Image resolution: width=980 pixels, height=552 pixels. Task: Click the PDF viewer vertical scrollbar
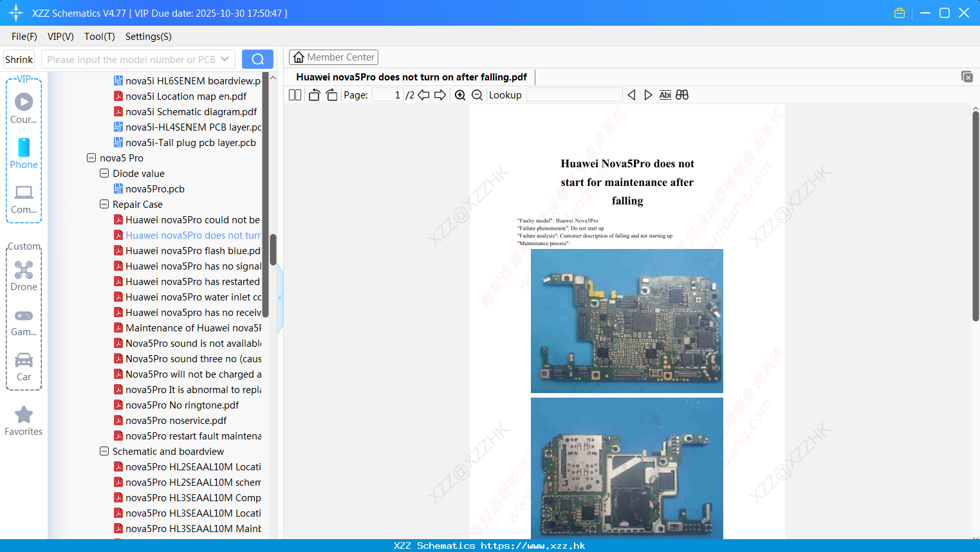click(975, 216)
